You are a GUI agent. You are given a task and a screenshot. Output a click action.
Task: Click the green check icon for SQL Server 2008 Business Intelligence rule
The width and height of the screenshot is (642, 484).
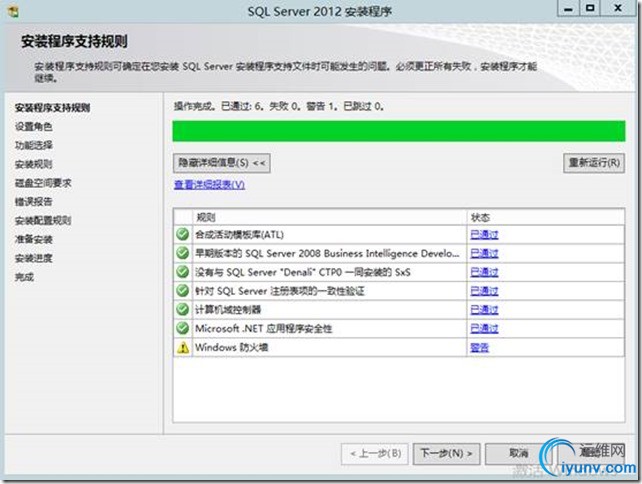[x=183, y=253]
